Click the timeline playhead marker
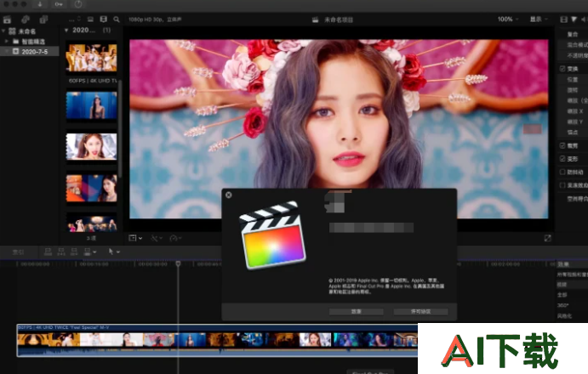588x374 pixels. tap(178, 263)
